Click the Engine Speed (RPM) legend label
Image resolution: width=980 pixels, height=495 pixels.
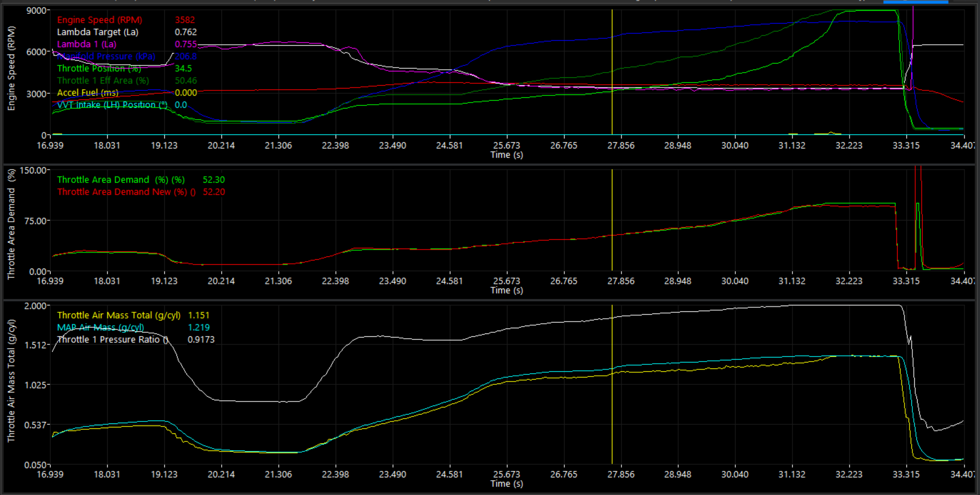pos(99,20)
